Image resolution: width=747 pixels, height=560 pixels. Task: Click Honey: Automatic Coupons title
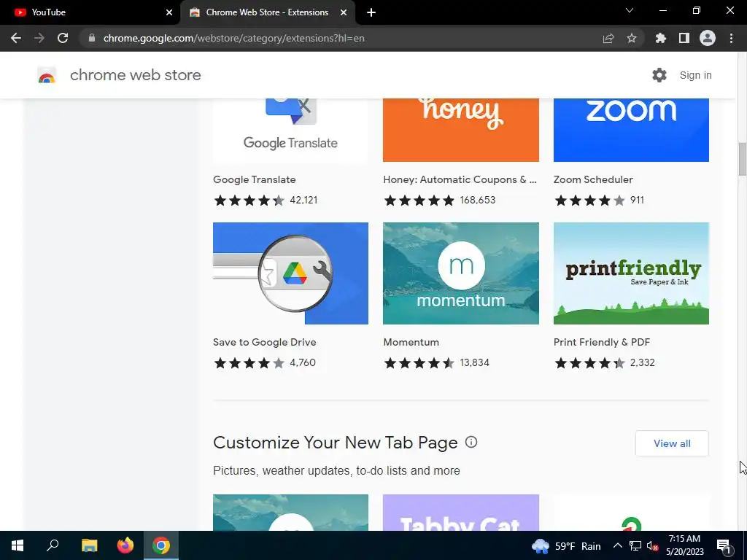tap(460, 179)
